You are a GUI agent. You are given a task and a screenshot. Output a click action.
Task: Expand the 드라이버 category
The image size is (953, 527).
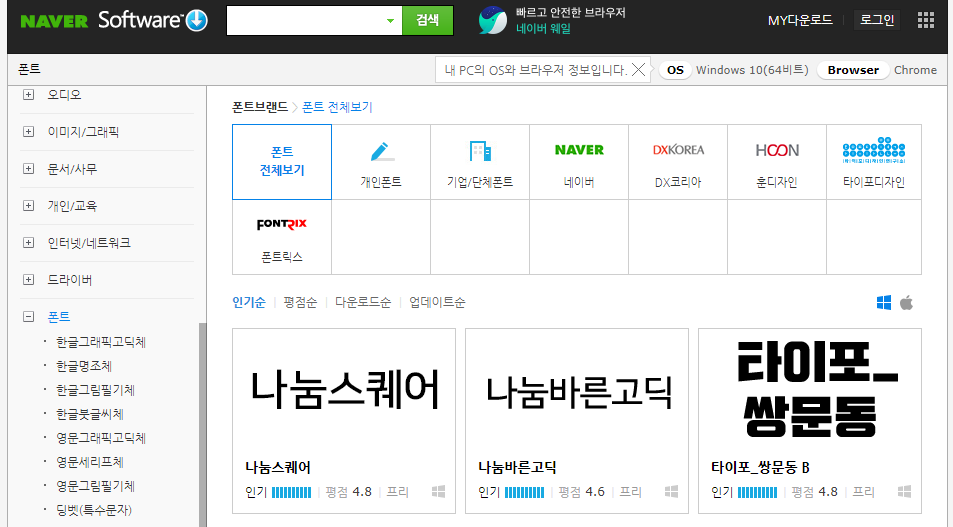point(29,280)
